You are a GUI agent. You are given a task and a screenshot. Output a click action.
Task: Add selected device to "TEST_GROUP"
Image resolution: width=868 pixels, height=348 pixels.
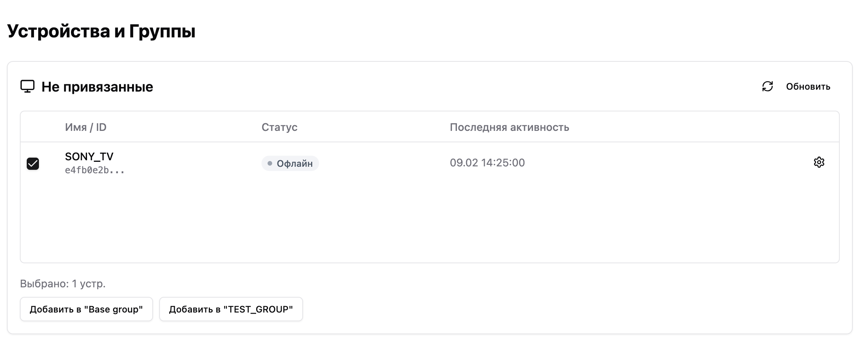[231, 309]
